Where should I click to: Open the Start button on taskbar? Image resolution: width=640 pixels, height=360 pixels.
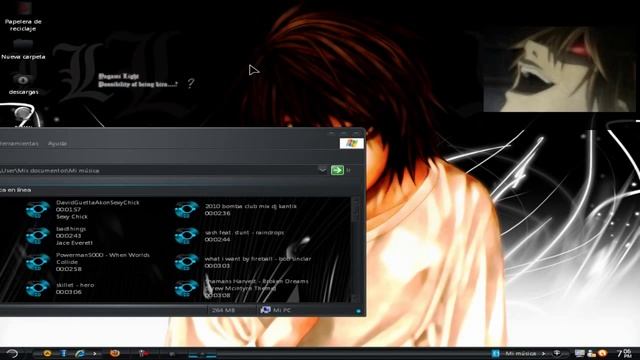click(x=12, y=353)
